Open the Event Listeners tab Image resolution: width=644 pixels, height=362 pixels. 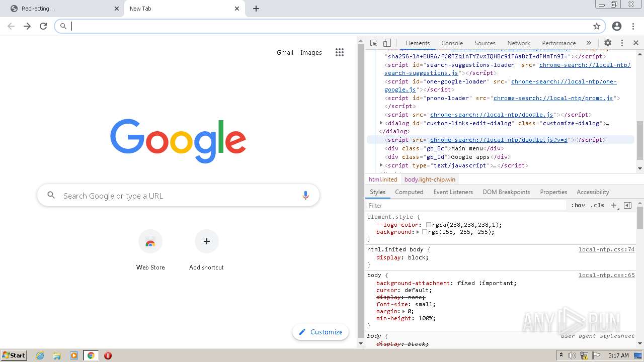[453, 192]
